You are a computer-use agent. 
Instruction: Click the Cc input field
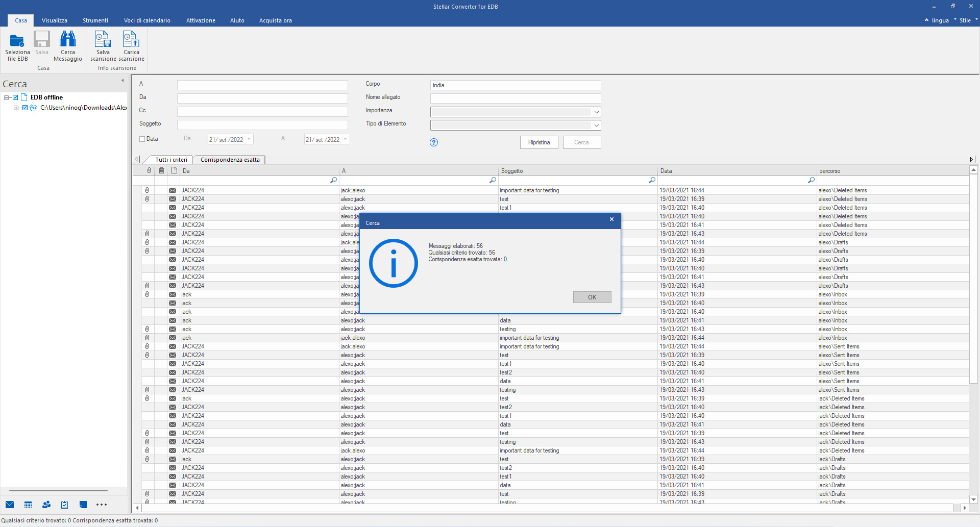262,112
